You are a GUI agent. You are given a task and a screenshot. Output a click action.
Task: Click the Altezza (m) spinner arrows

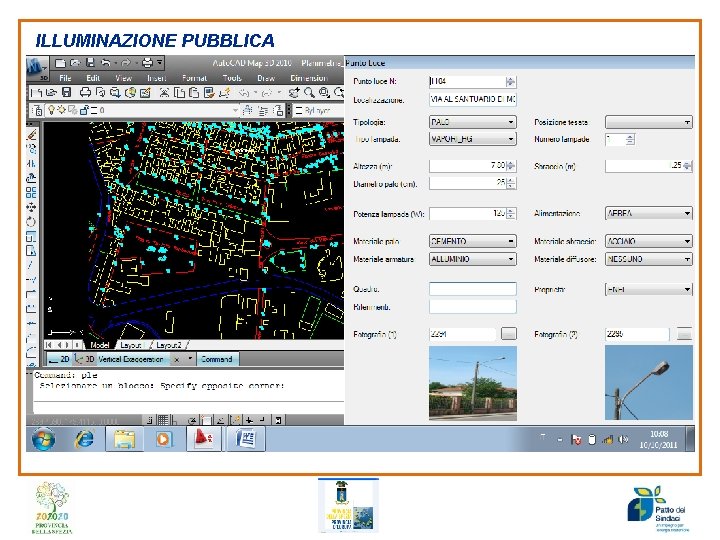511,166
